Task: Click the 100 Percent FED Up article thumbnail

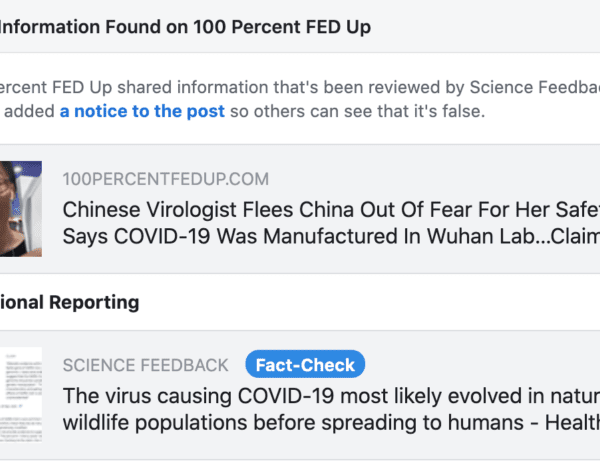Action: 20,208
